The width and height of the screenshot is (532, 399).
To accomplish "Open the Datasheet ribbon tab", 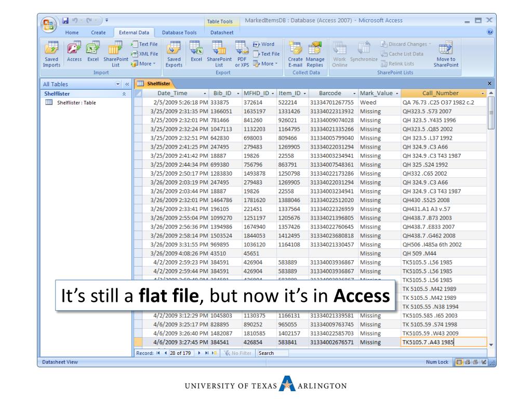I will click(x=222, y=33).
